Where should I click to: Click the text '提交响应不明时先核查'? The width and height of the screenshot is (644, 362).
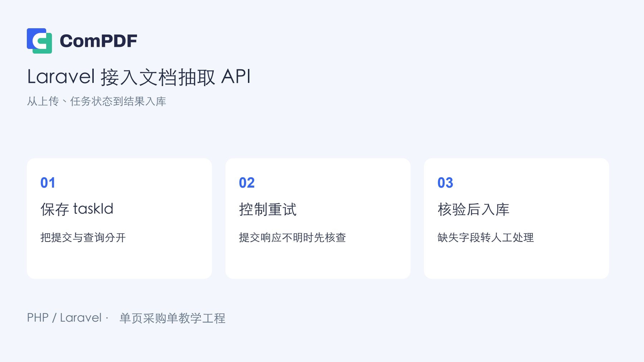[292, 238]
